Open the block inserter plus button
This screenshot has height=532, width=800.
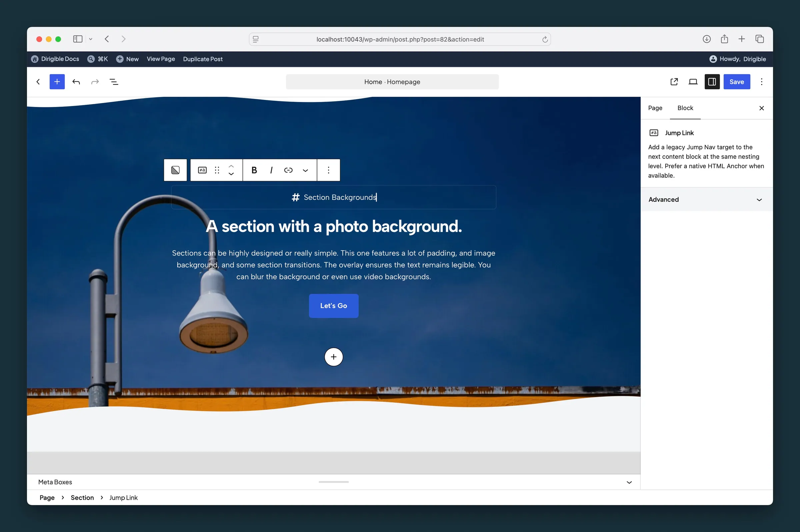click(x=57, y=82)
